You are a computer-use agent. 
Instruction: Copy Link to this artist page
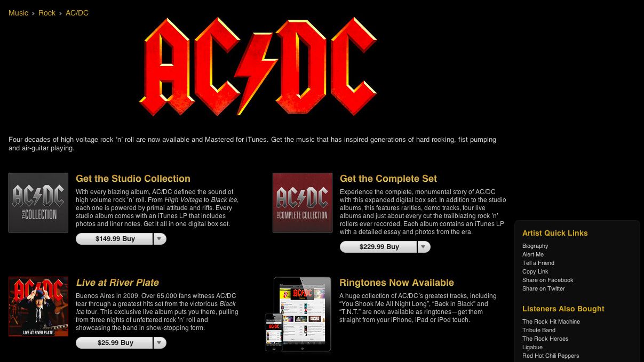[535, 271]
